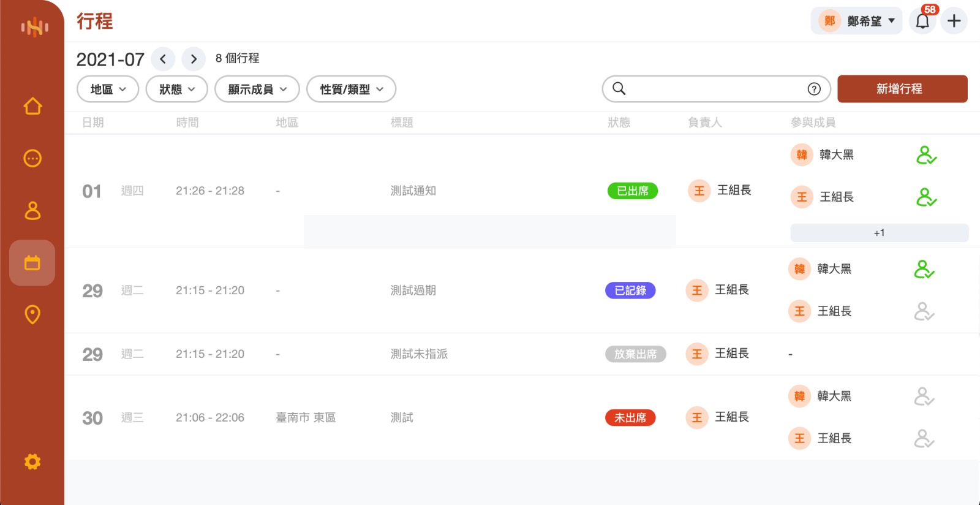The height and width of the screenshot is (505, 980).
Task: Click the 時間 column header
Action: [187, 123]
